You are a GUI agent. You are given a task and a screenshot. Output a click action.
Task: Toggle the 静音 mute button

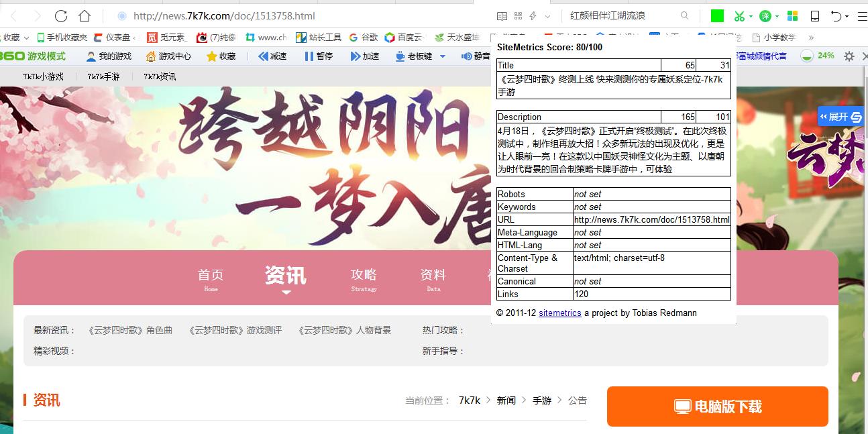click(x=476, y=56)
